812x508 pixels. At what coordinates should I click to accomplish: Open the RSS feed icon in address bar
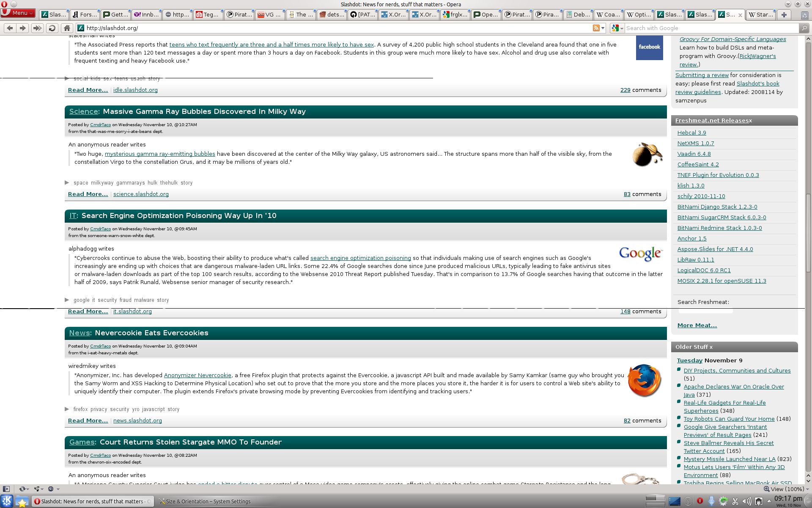click(x=596, y=28)
